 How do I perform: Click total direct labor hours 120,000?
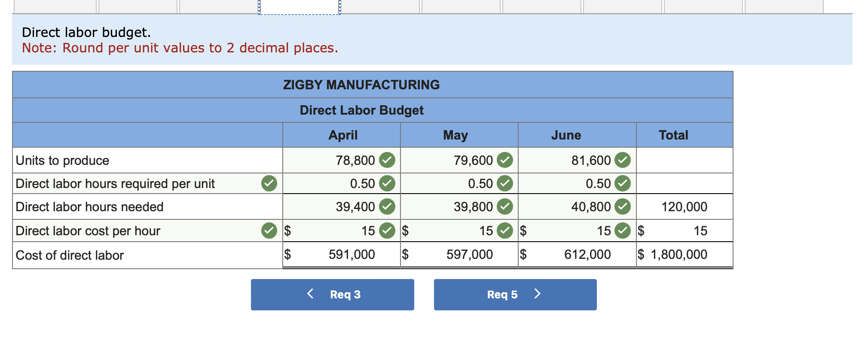(684, 207)
